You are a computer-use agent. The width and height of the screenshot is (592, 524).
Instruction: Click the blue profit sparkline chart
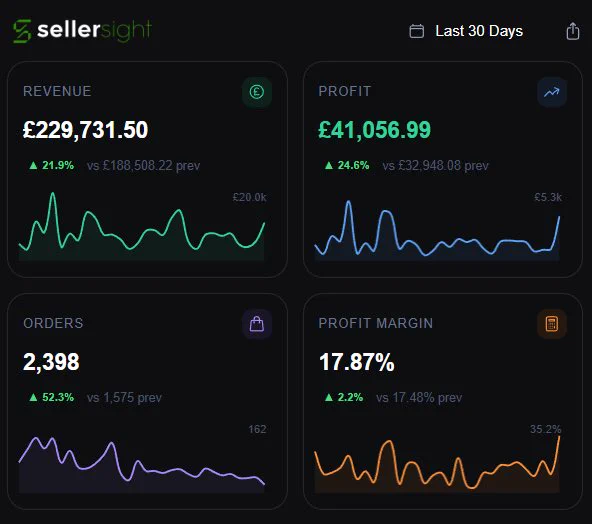coord(437,230)
